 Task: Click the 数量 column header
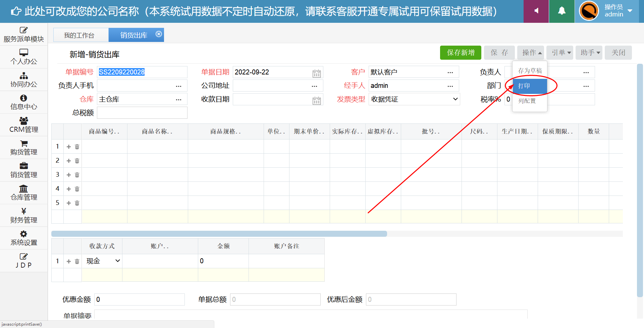[x=594, y=131]
